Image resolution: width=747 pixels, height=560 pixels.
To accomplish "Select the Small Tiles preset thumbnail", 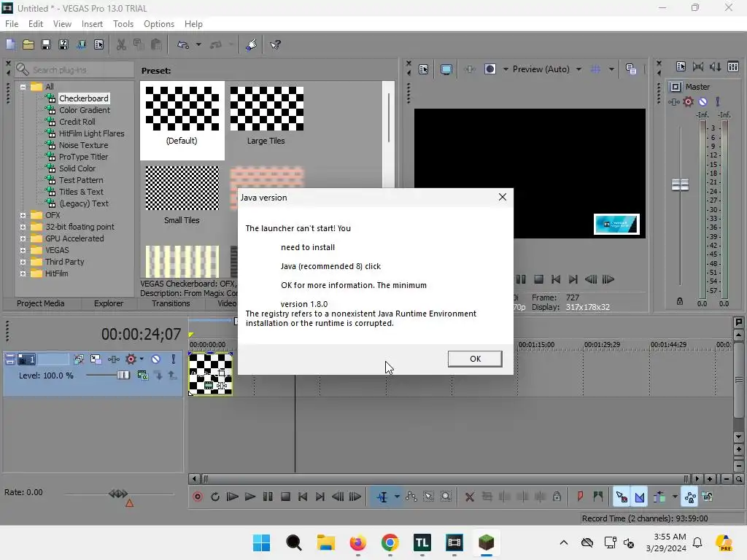I will point(182,188).
